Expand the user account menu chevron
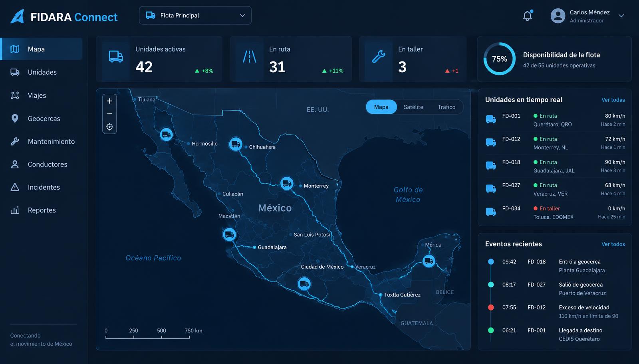 (621, 16)
